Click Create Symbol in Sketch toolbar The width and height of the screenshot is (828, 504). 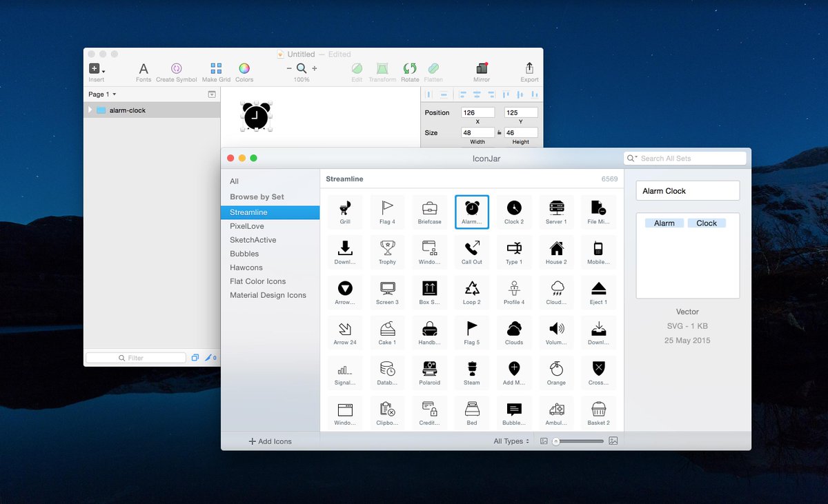(177, 72)
